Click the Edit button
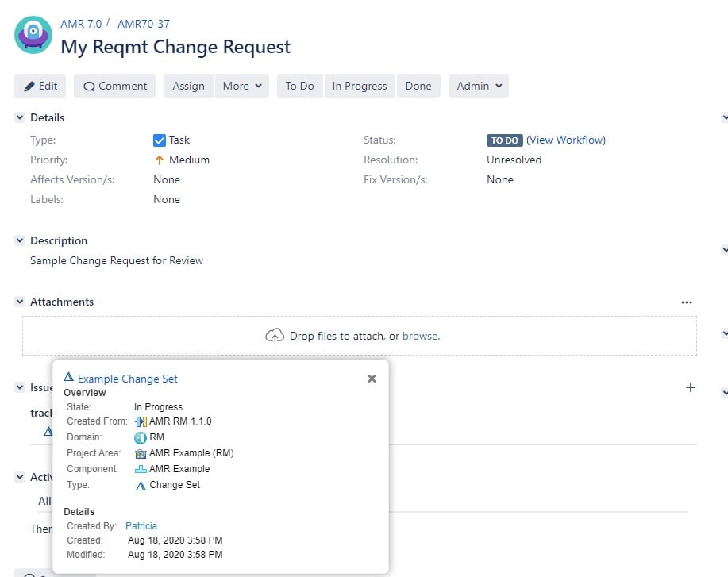This screenshot has width=728, height=577. pyautogui.click(x=40, y=86)
